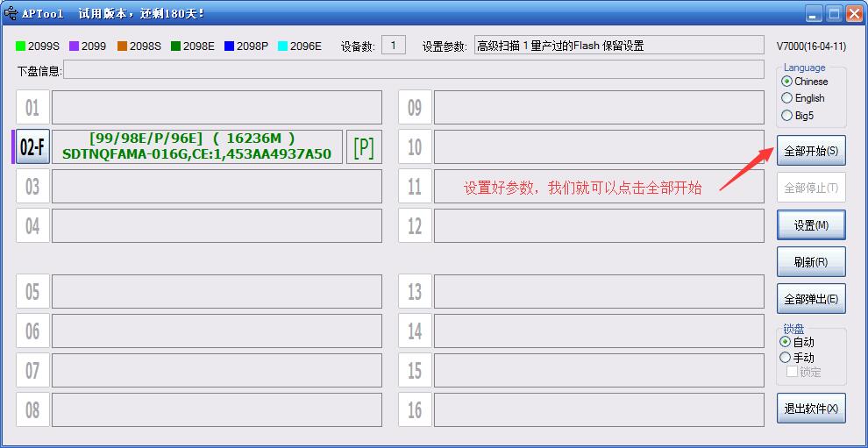868x448 pixels.
Task: Maximize the APTool window
Action: (x=834, y=13)
